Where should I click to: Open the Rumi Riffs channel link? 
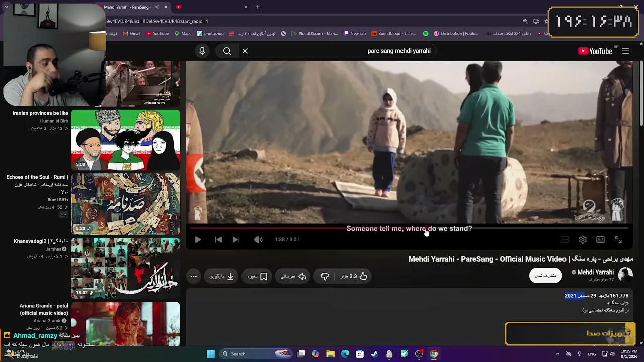[x=58, y=200]
